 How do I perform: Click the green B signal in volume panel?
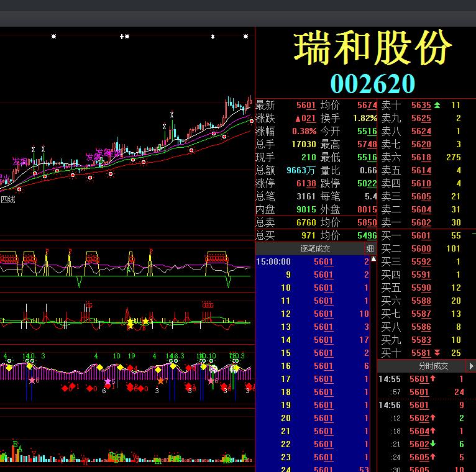(x=15, y=445)
